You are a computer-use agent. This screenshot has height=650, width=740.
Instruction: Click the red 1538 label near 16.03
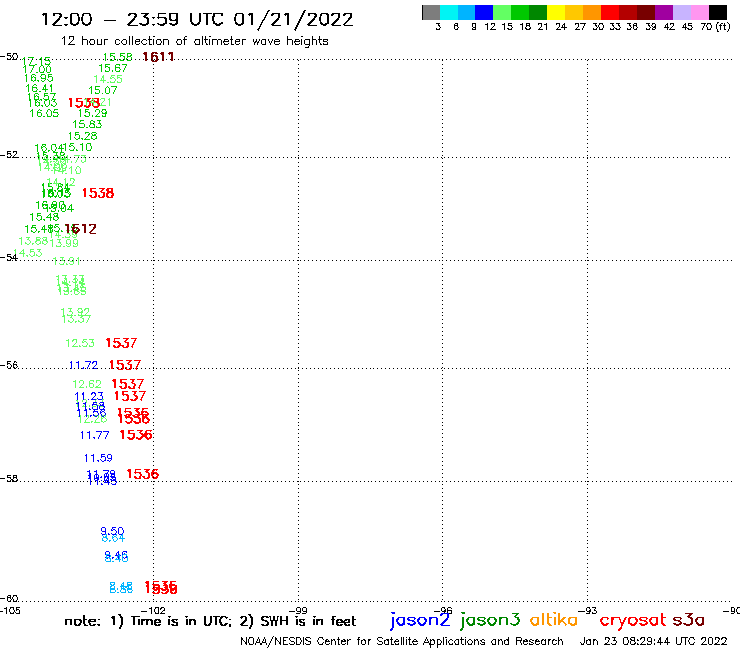pyautogui.click(x=98, y=194)
